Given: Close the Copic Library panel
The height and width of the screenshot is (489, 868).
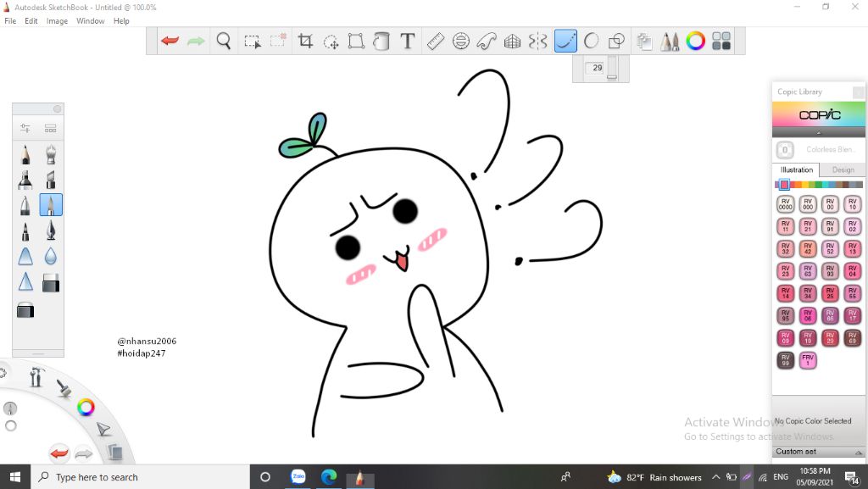Looking at the screenshot, I should 858,92.
